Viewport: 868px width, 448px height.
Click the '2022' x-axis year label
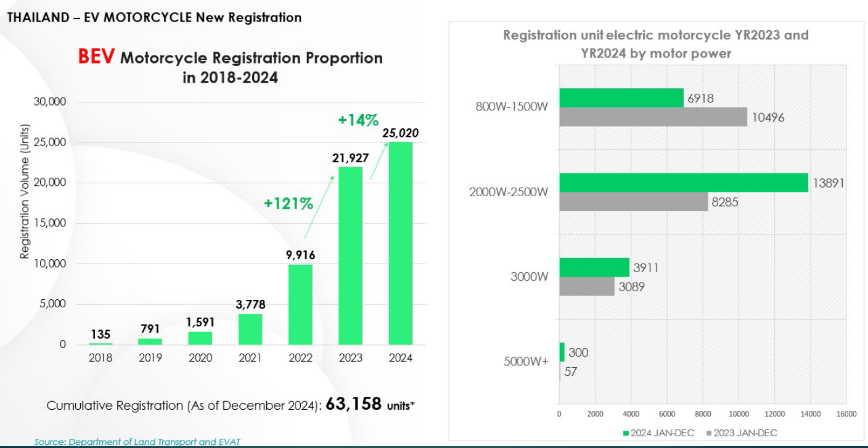click(x=300, y=357)
